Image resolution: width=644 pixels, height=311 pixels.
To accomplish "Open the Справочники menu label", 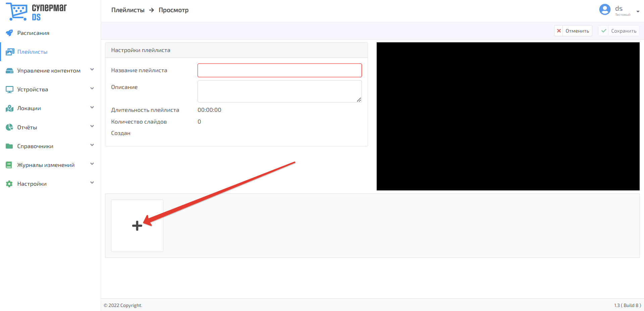I will 35,146.
